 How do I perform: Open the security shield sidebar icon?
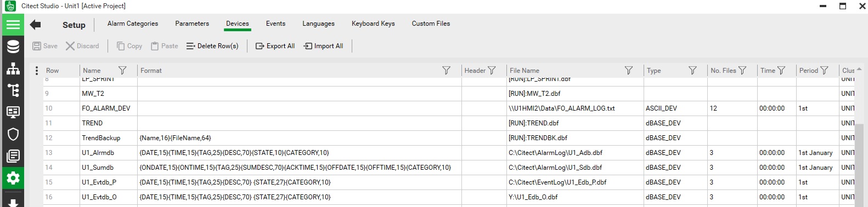13,134
